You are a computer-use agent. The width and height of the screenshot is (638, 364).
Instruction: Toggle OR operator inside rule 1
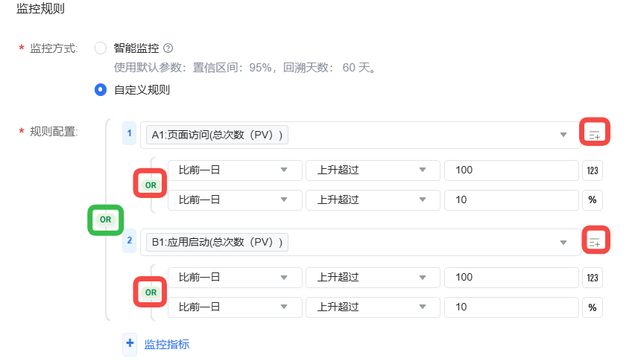tap(151, 185)
